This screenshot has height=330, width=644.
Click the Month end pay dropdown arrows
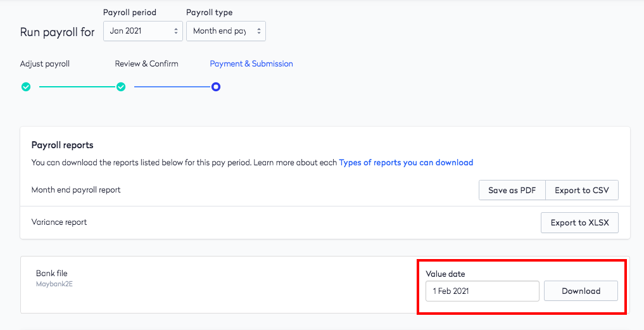pos(258,31)
